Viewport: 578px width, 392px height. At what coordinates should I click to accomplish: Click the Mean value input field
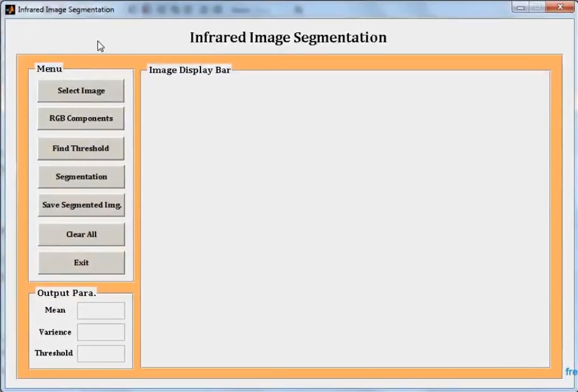click(x=100, y=310)
